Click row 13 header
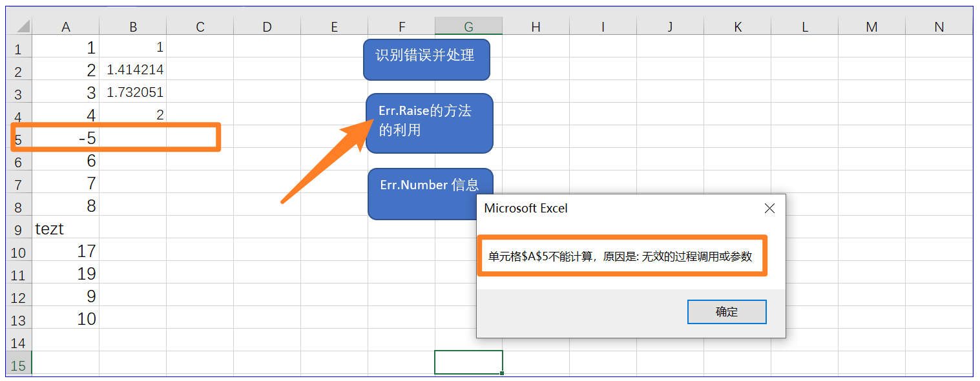 18,318
